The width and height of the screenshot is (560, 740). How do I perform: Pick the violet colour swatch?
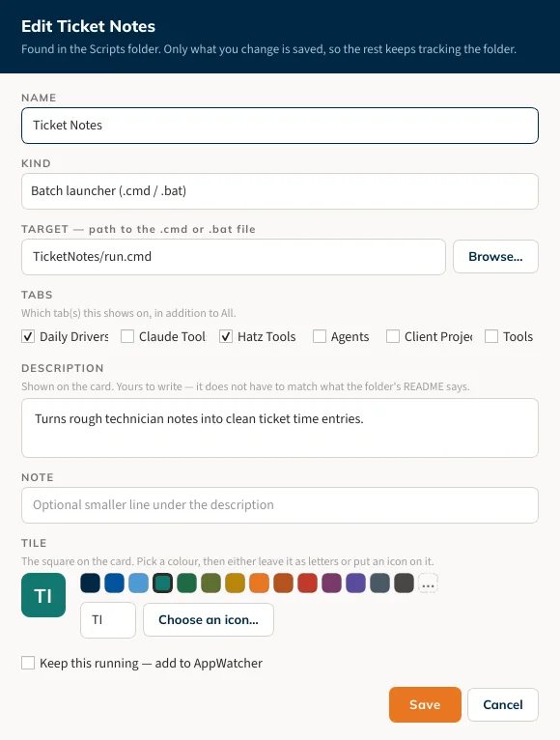click(355, 583)
